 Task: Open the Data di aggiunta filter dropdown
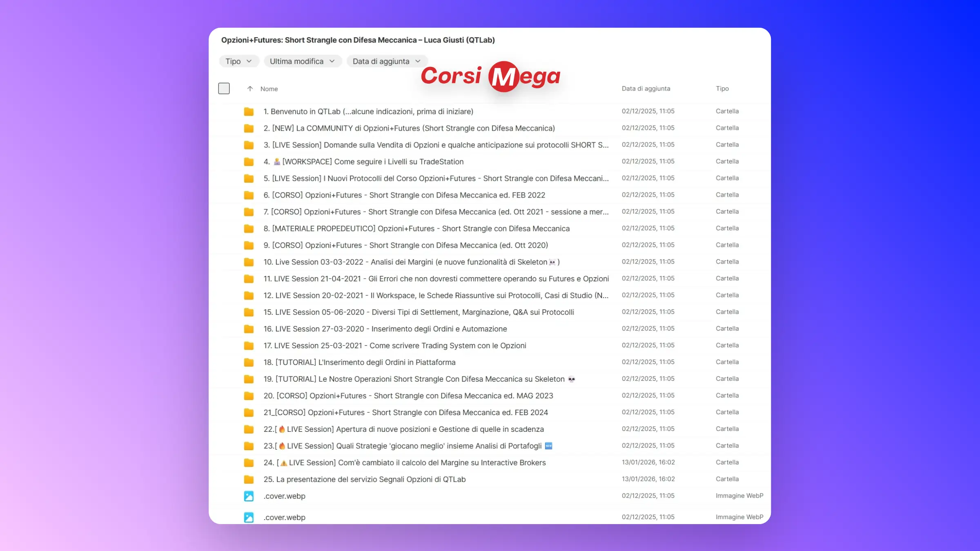[386, 61]
